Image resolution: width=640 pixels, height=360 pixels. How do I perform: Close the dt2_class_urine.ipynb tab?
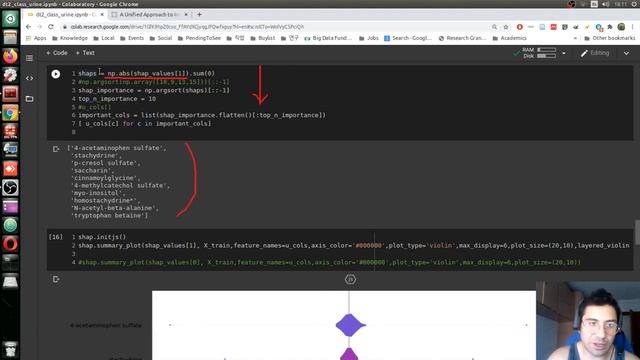[x=102, y=15]
